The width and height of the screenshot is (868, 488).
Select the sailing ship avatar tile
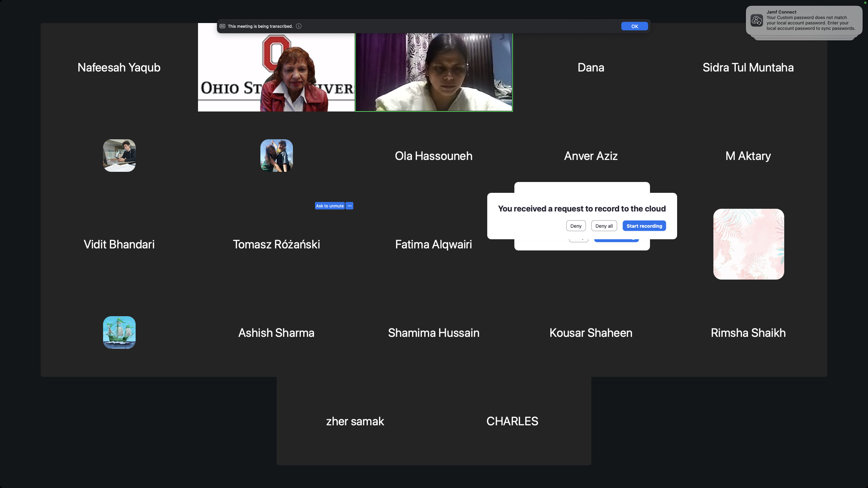coord(119,332)
